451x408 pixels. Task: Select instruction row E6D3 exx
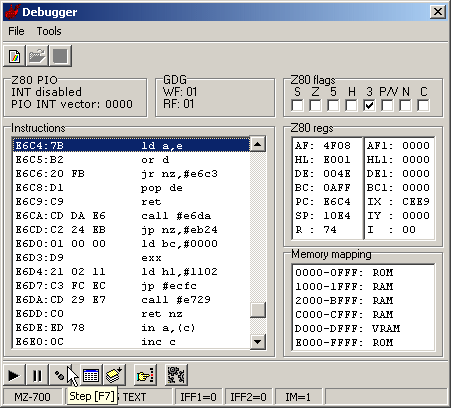point(131,258)
